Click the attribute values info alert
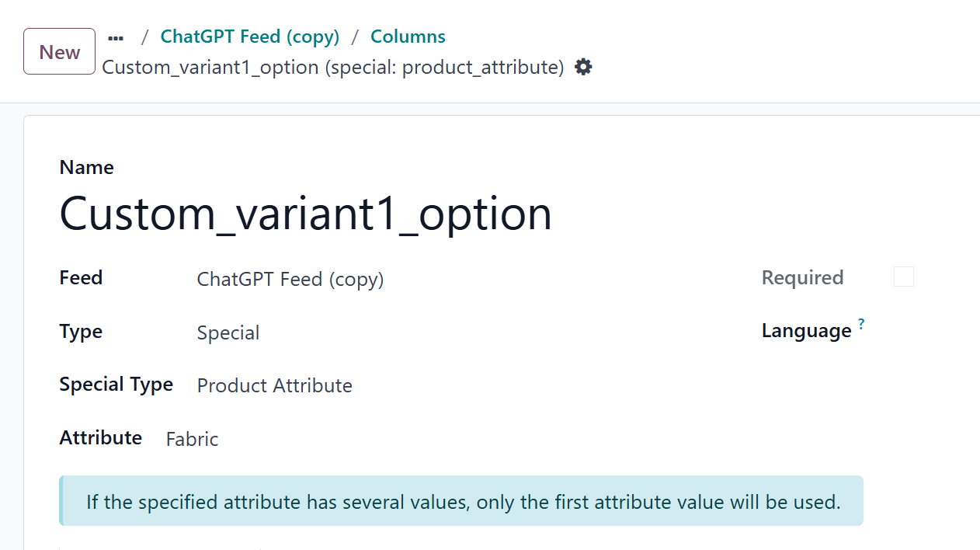The height and width of the screenshot is (550, 980). pos(461,500)
